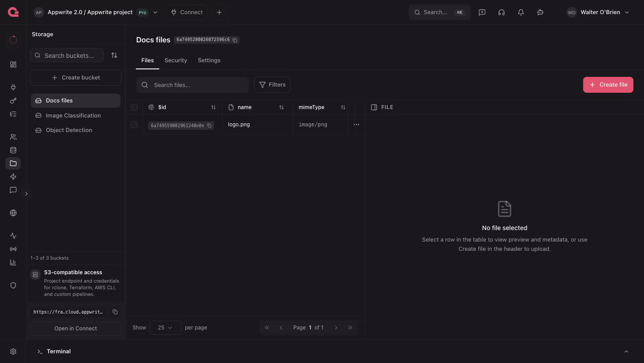Open the realtime broadcast icon in sidebar
Viewport: 644px width, 363px height.
point(13,249)
